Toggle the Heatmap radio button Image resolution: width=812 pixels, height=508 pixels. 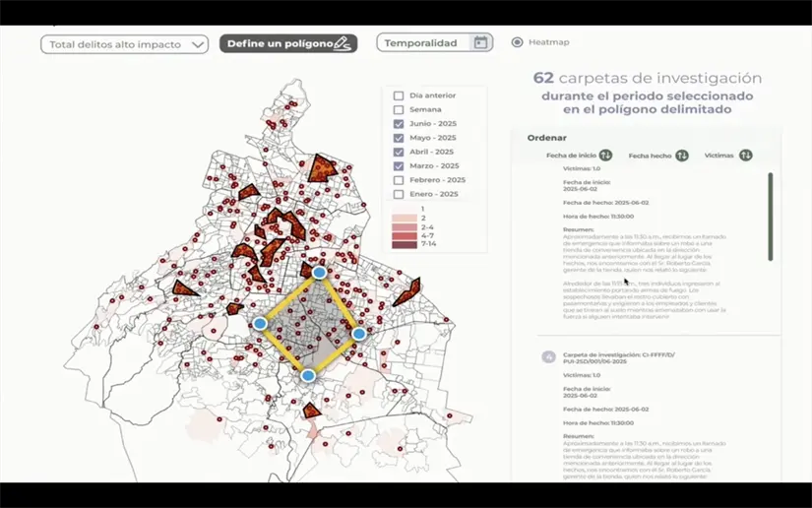point(517,42)
